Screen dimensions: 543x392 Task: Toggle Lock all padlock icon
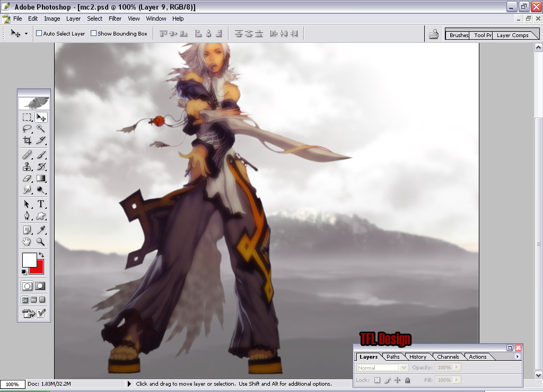pos(408,380)
